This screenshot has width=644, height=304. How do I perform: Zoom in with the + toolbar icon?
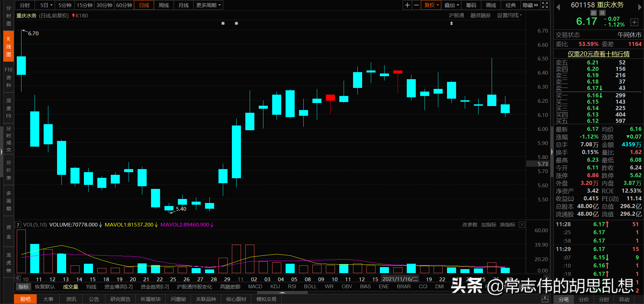click(407, 5)
